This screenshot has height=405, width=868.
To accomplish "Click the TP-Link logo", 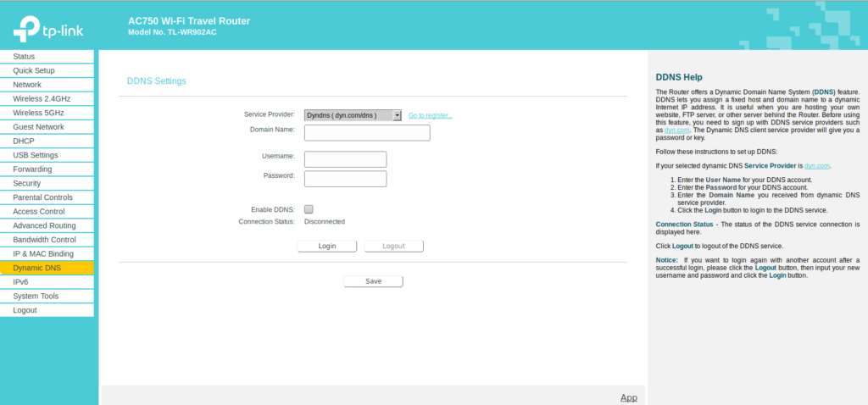I will point(47,29).
